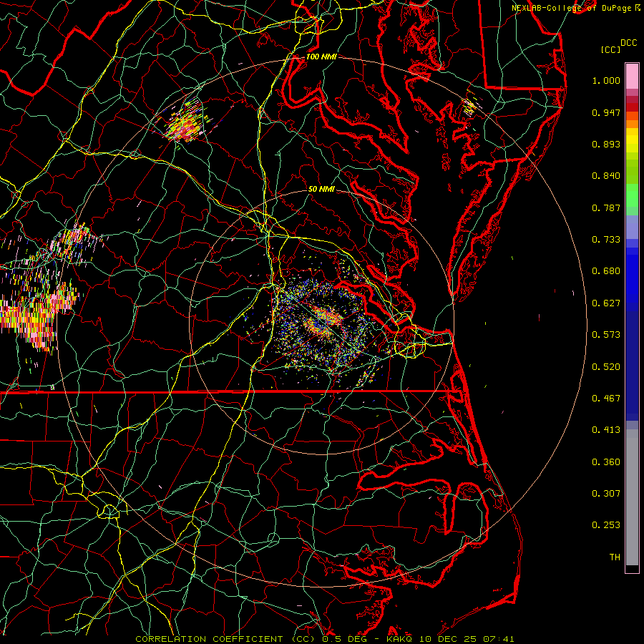Click the 0.627 scale value
Screen dimensions: 644x644
(x=606, y=303)
